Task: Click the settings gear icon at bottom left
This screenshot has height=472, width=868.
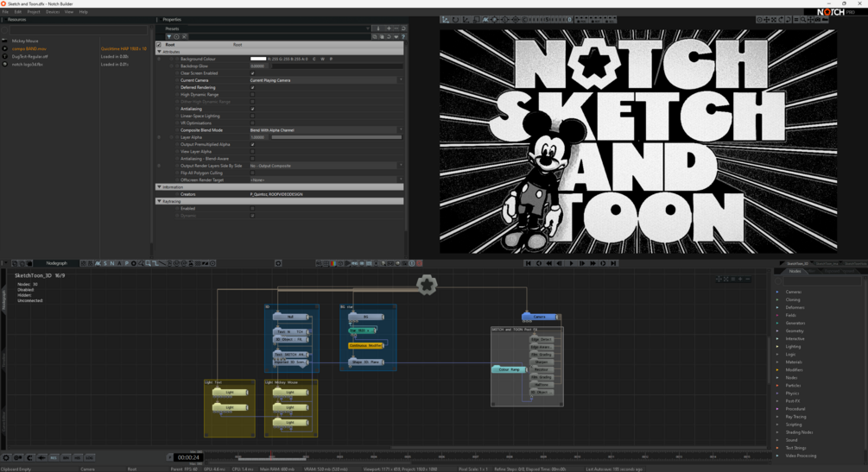Action: point(6,457)
